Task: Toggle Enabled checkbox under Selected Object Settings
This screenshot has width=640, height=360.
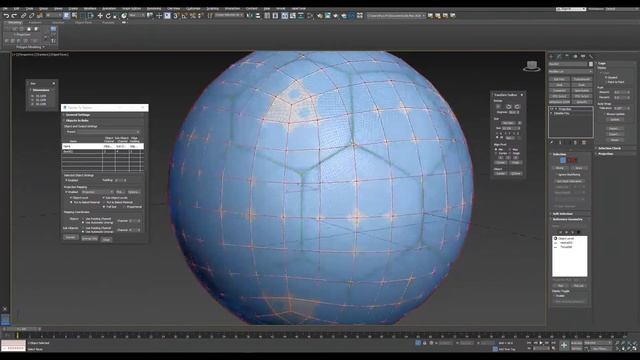Action: [66, 180]
